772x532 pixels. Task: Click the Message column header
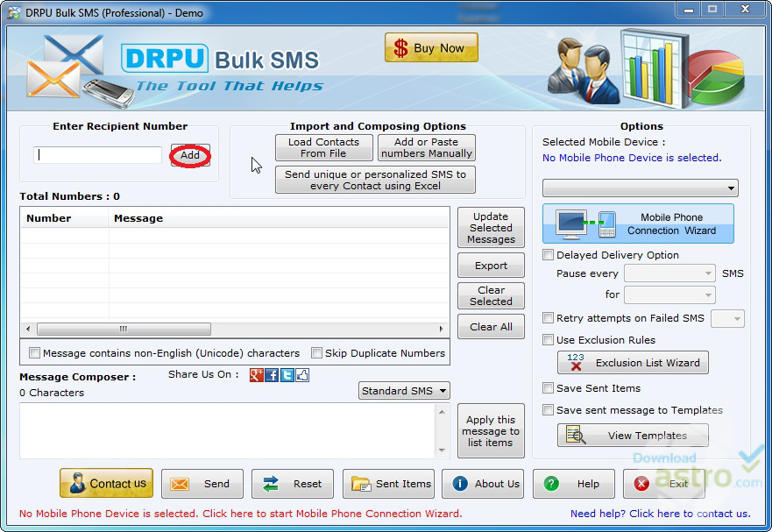[279, 218]
